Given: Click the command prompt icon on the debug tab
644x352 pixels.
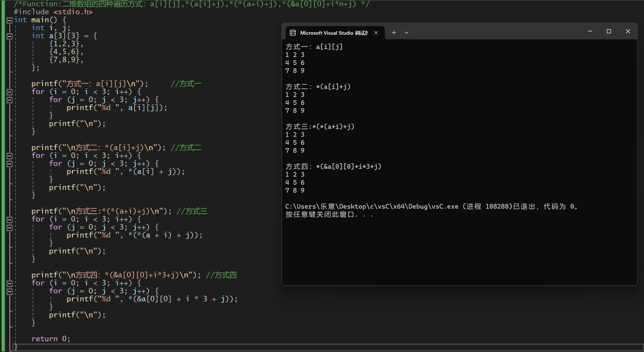Looking at the screenshot, I should coord(292,32).
